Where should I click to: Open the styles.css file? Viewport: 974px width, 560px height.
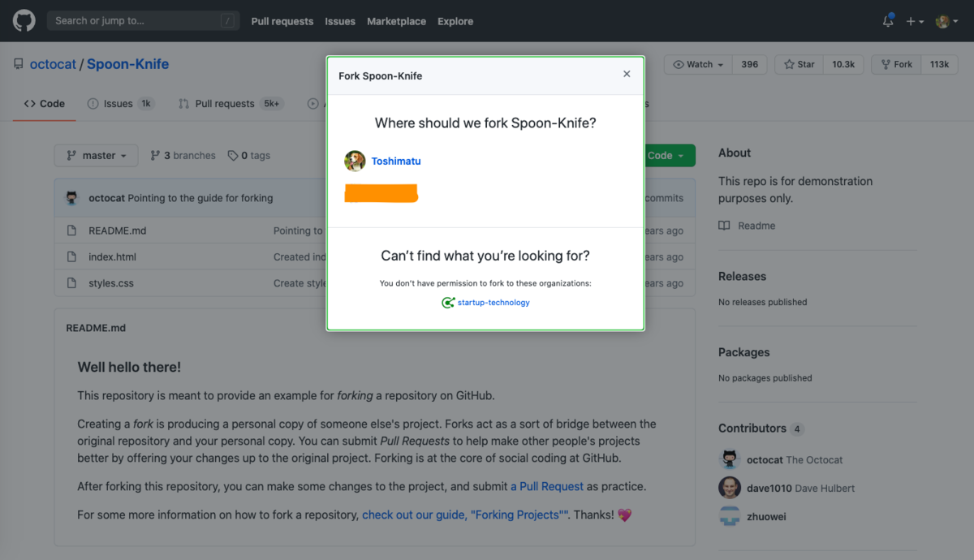click(111, 283)
